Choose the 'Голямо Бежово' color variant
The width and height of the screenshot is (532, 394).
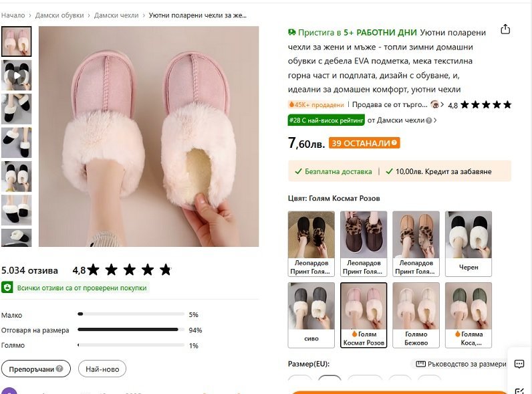tap(416, 315)
